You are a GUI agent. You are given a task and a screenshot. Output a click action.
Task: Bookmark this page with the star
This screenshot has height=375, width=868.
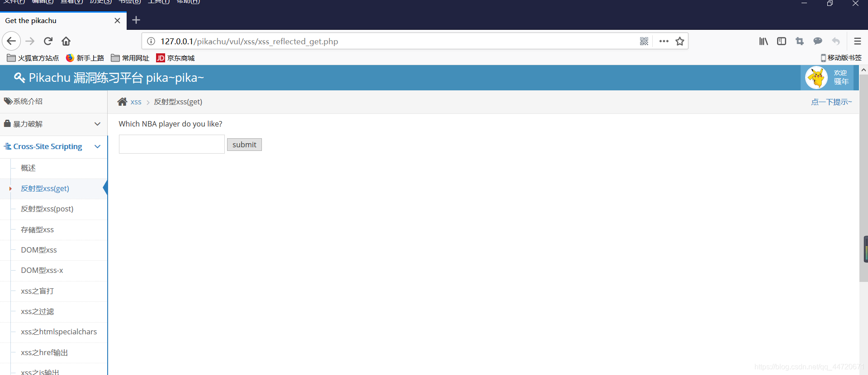point(679,41)
